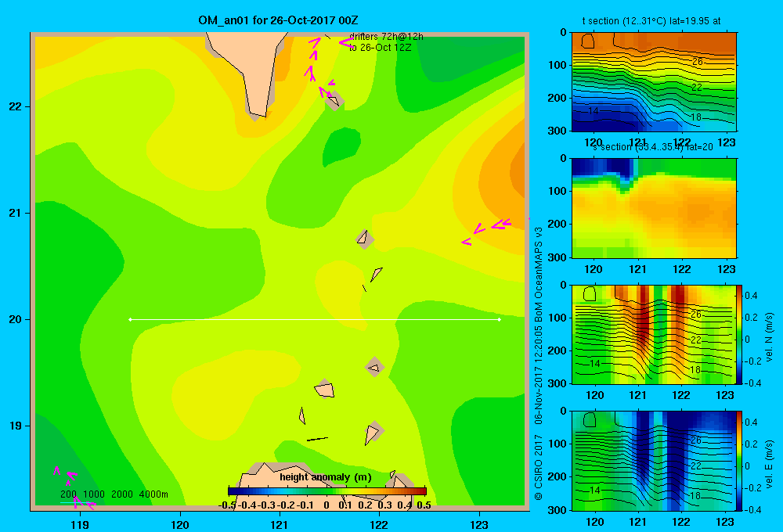783x532 pixels.
Task: Click the main map latitude label 19
Action: [16, 426]
